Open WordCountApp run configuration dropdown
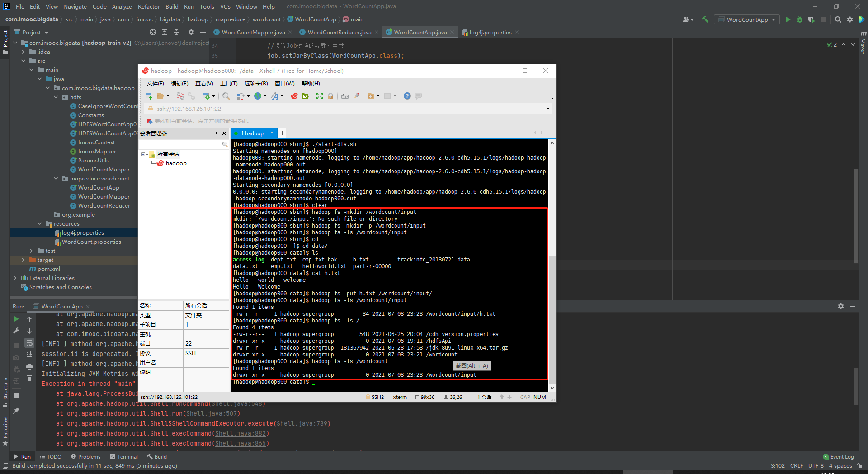The image size is (868, 474). pos(746,19)
